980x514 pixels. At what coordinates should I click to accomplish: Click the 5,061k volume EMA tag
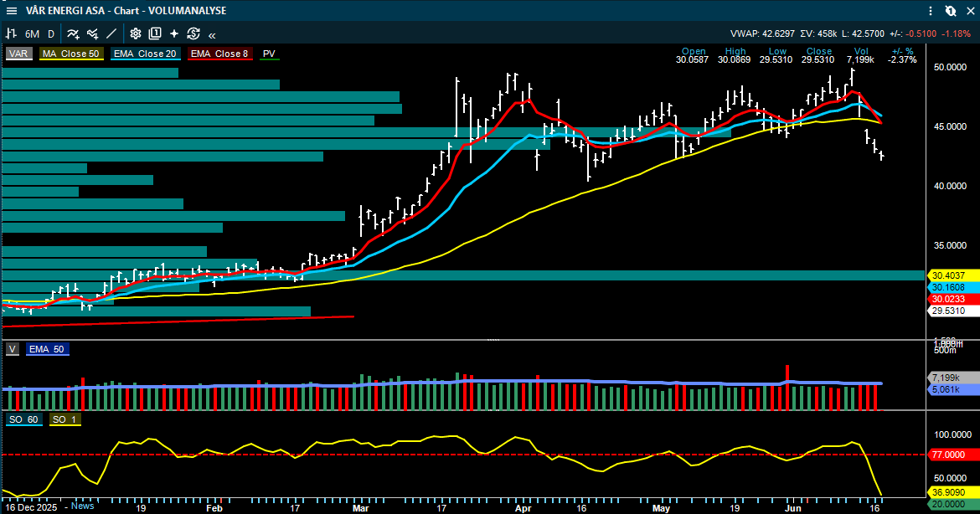click(x=952, y=390)
